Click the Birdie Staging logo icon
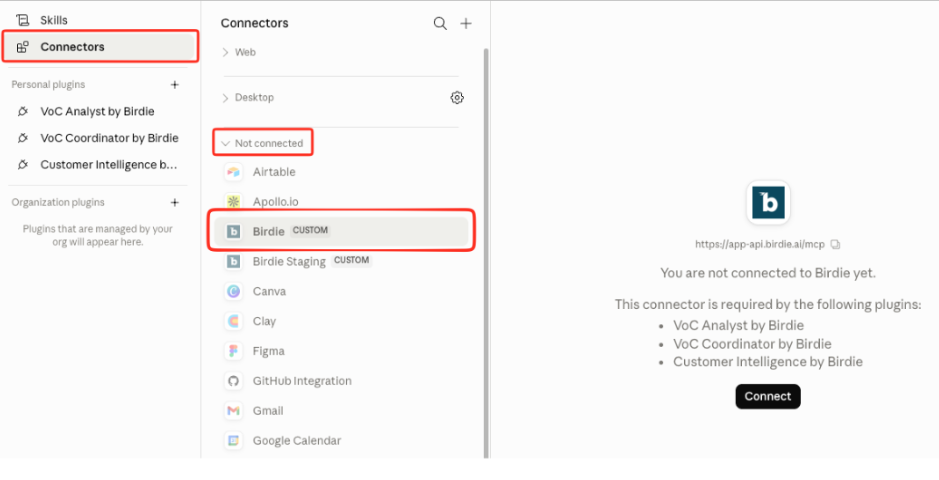The image size is (939, 480). tap(234, 261)
